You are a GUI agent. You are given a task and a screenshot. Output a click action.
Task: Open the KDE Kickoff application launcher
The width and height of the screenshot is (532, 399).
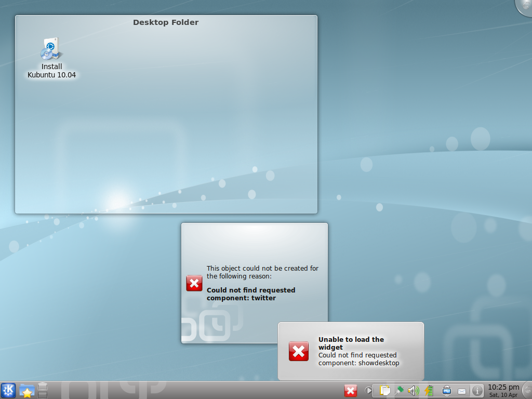pyautogui.click(x=8, y=391)
